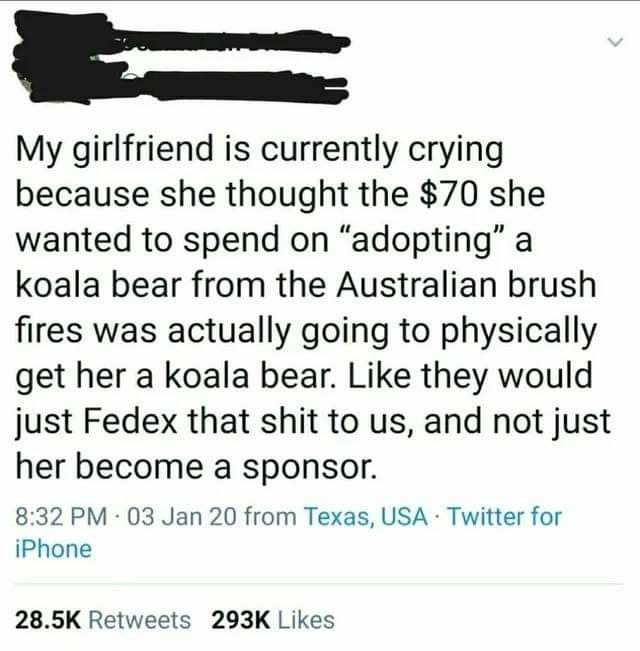This screenshot has width=640, height=651.
Task: Open the Texas, USA location link
Action: click(366, 517)
